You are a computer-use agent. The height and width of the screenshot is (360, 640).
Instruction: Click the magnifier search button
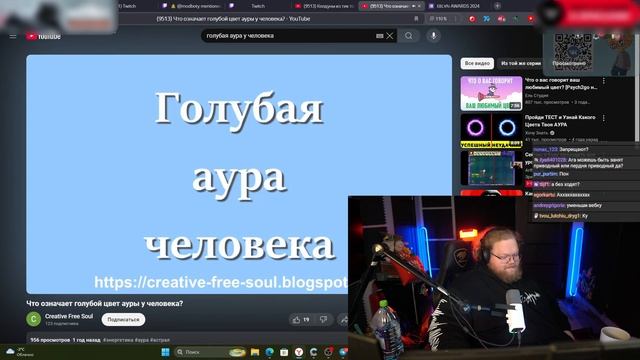coord(409,36)
